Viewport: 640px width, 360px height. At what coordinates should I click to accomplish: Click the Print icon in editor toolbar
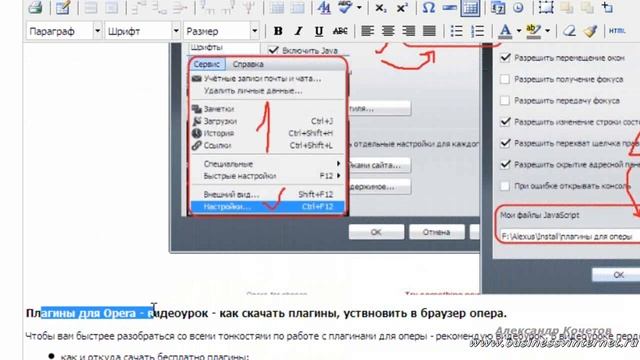click(x=36, y=7)
